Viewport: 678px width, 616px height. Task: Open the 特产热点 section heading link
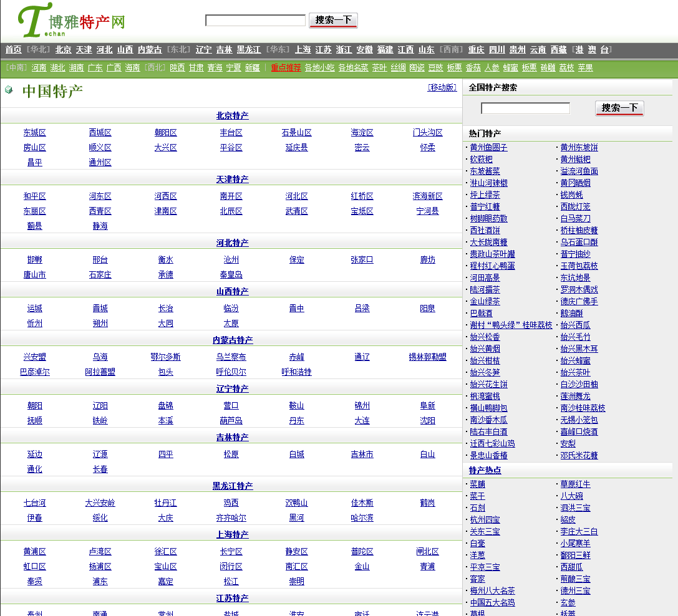(x=485, y=470)
